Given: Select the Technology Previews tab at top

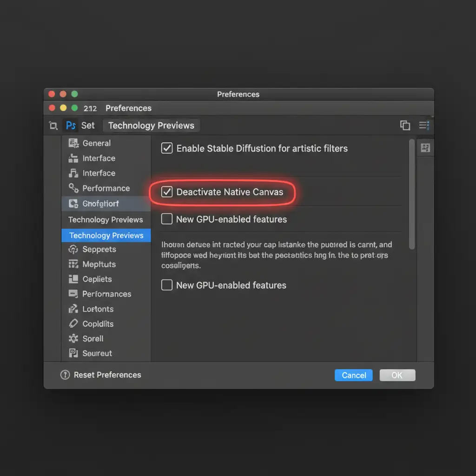Looking at the screenshot, I should (151, 126).
